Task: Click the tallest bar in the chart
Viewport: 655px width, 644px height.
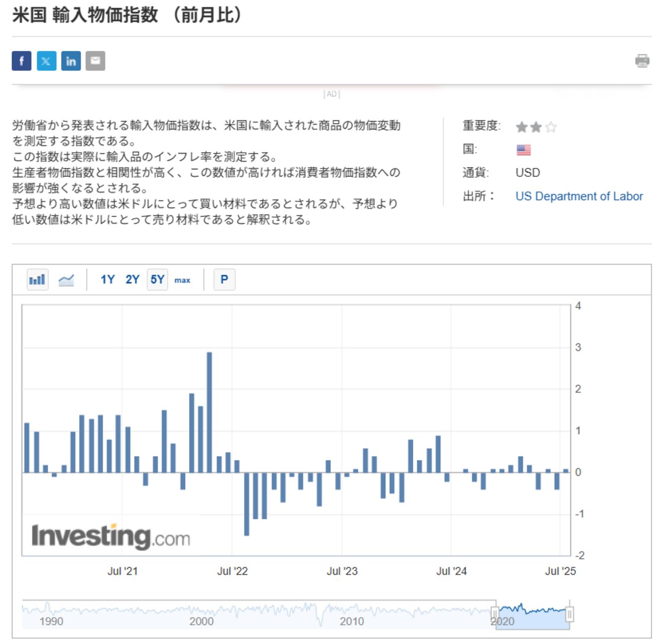Action: point(210,412)
